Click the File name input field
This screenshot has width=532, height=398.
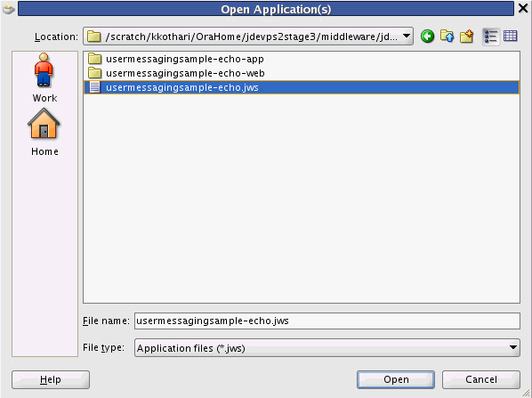tap(327, 321)
